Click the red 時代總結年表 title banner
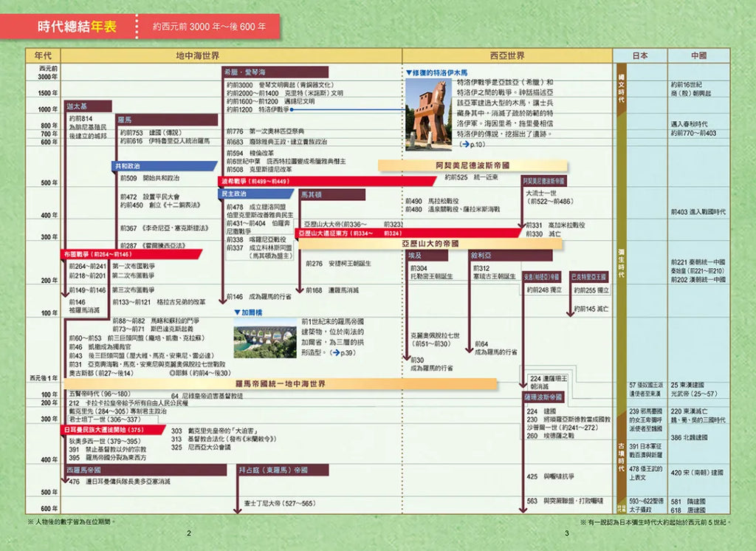Image resolution: width=756 pixels, height=551 pixels. coord(78,27)
